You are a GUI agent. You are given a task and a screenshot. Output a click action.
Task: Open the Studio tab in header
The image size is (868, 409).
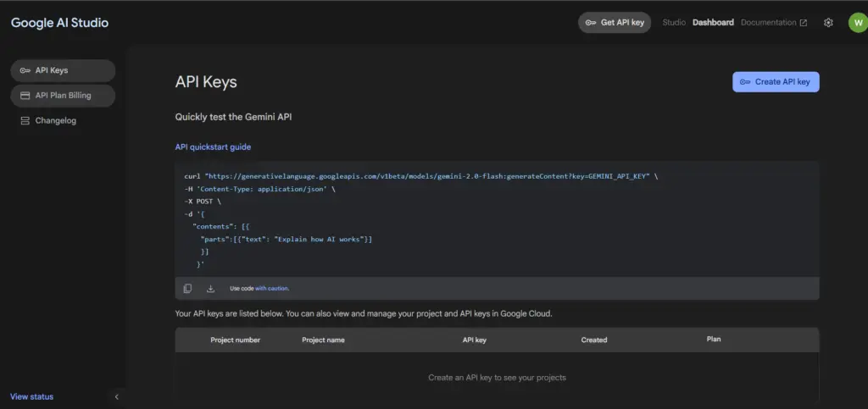tap(674, 23)
